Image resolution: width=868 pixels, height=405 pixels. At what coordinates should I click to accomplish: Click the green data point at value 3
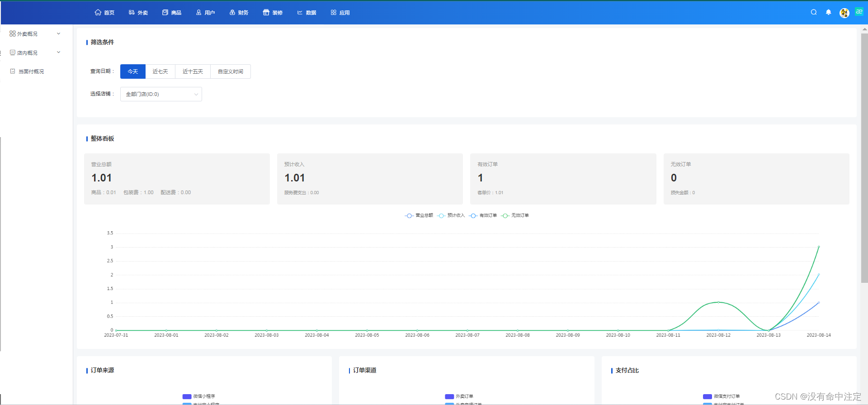point(819,247)
